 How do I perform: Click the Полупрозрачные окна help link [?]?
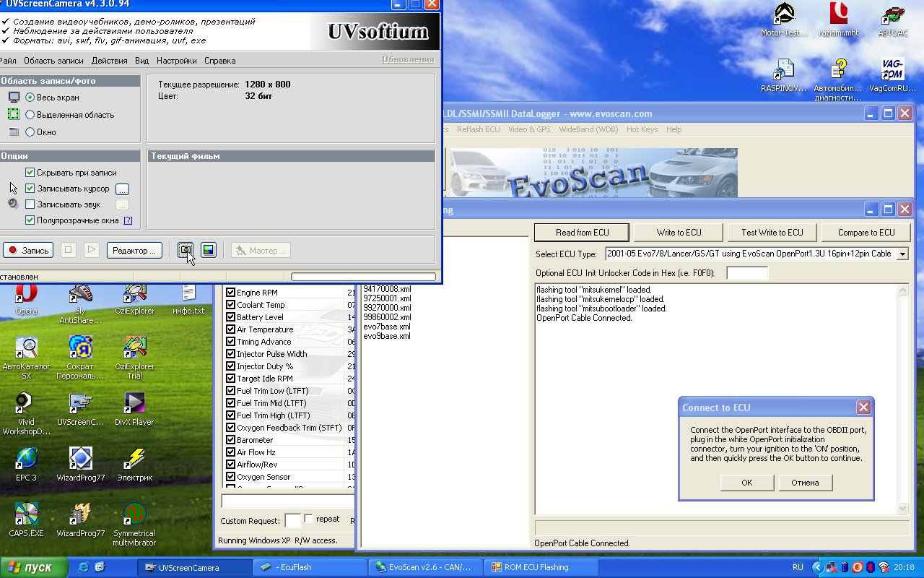click(128, 220)
